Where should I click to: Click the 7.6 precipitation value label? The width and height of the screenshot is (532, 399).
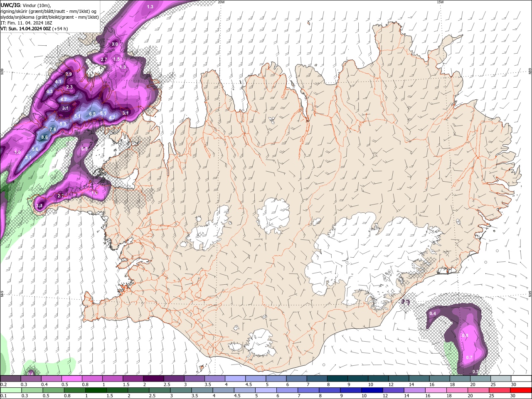pos(53,130)
